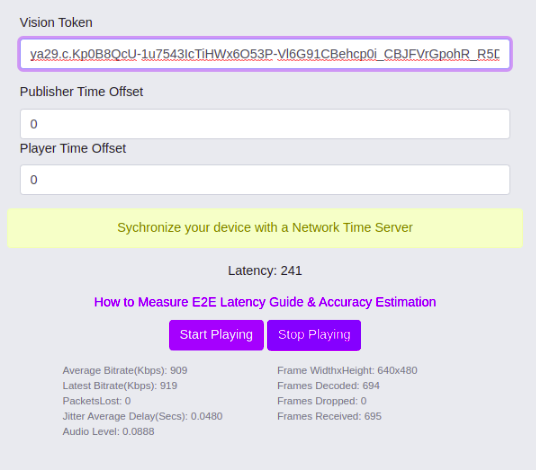Click the Vision Token label

[x=56, y=23]
